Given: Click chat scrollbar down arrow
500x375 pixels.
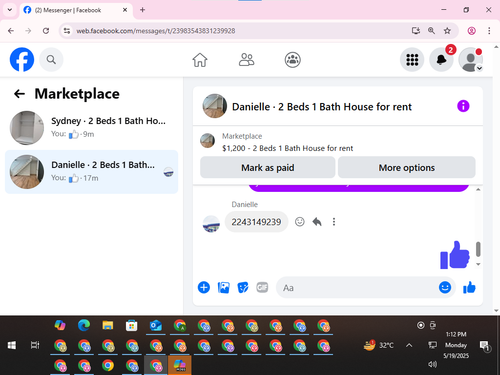Looking at the screenshot, I should pyautogui.click(x=478, y=264).
